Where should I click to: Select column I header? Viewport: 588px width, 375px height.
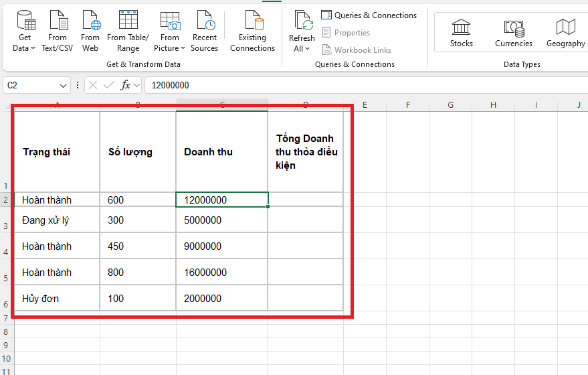pos(536,105)
